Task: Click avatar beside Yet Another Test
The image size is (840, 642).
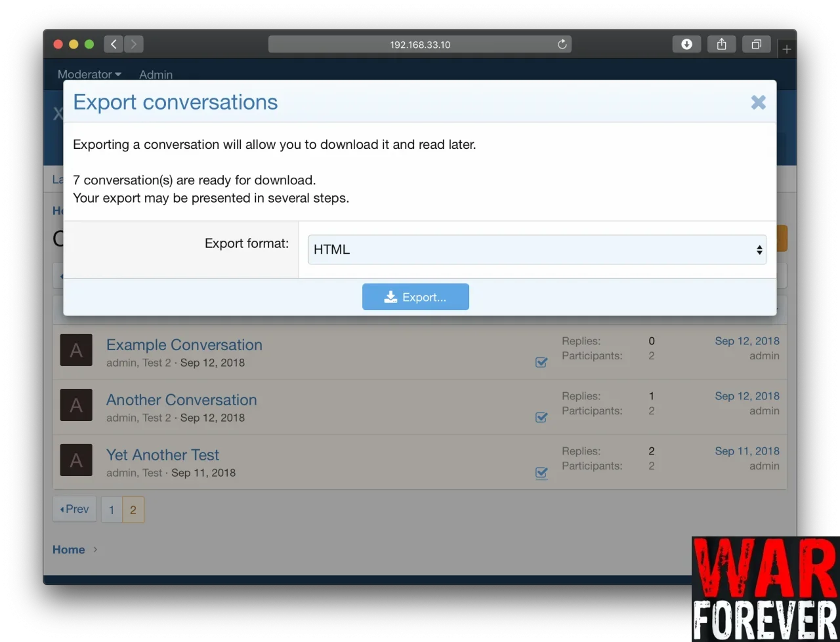Action: [x=76, y=460]
